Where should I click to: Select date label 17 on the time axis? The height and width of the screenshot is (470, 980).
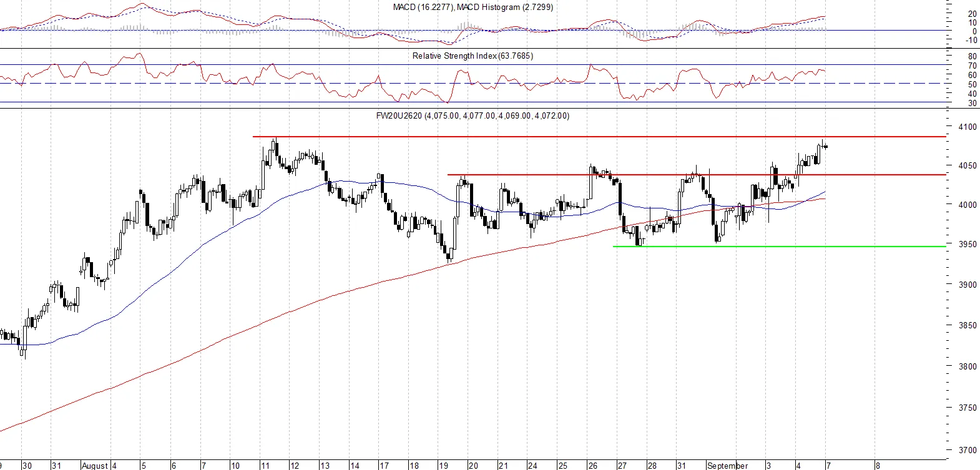[x=385, y=466]
